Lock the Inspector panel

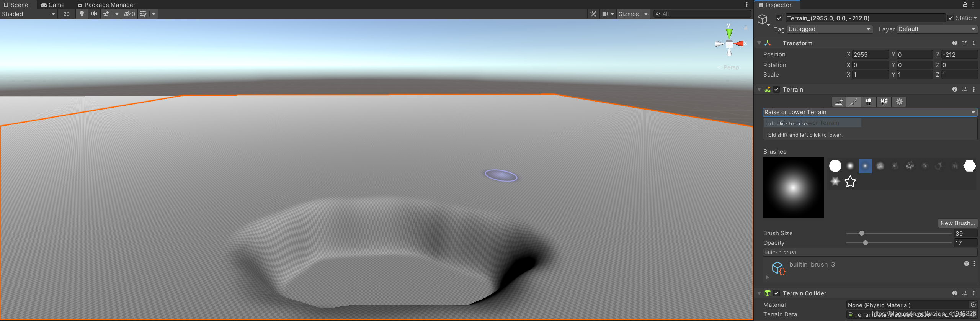pos(965,5)
